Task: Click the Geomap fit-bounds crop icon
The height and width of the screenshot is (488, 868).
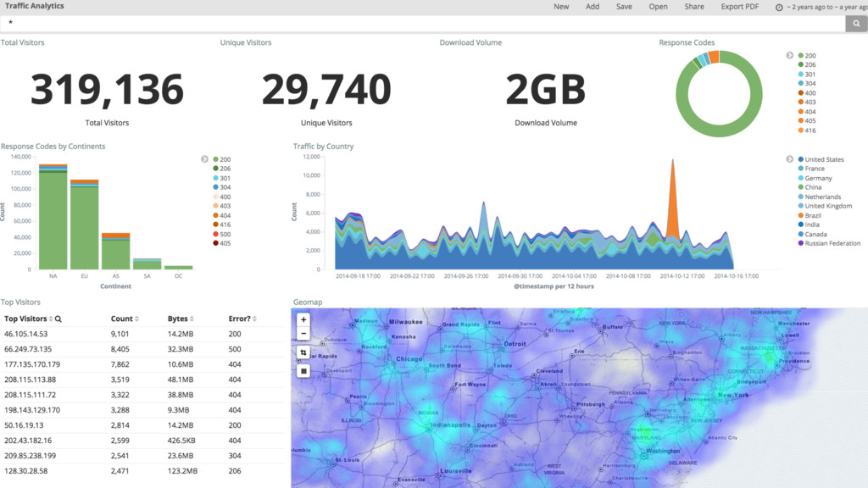Action: [x=303, y=352]
